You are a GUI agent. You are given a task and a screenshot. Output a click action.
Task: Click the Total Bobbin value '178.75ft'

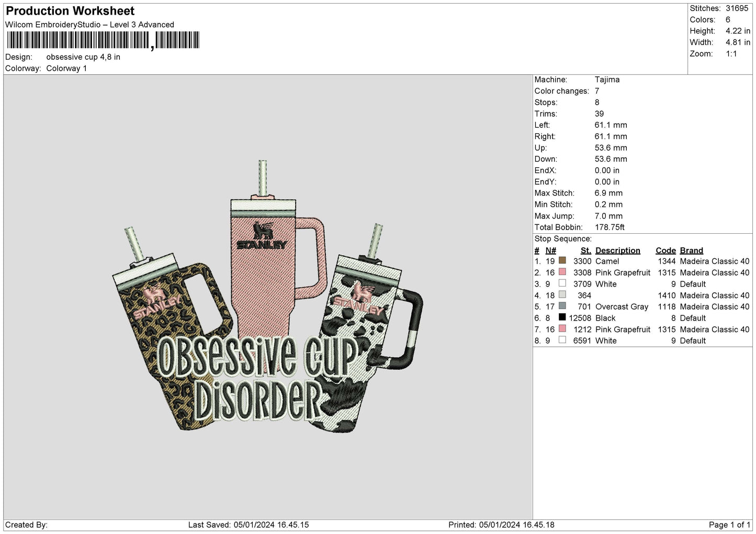pyautogui.click(x=610, y=227)
